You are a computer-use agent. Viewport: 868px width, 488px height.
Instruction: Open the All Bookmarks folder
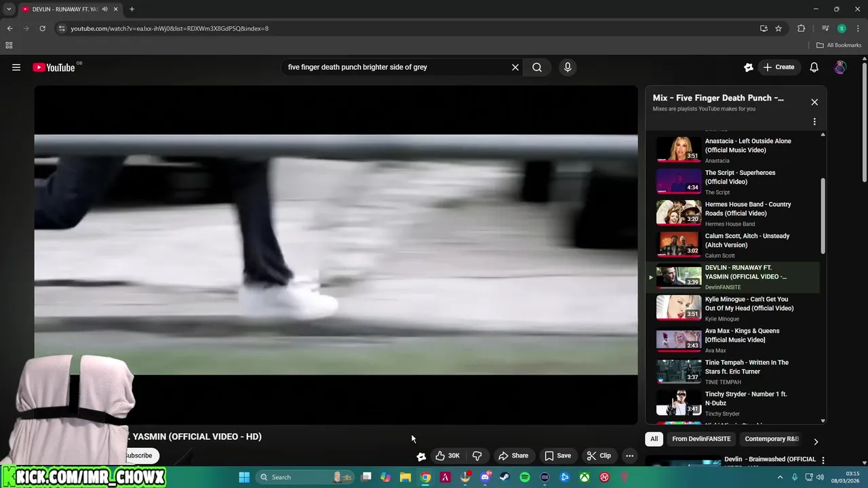[839, 45]
